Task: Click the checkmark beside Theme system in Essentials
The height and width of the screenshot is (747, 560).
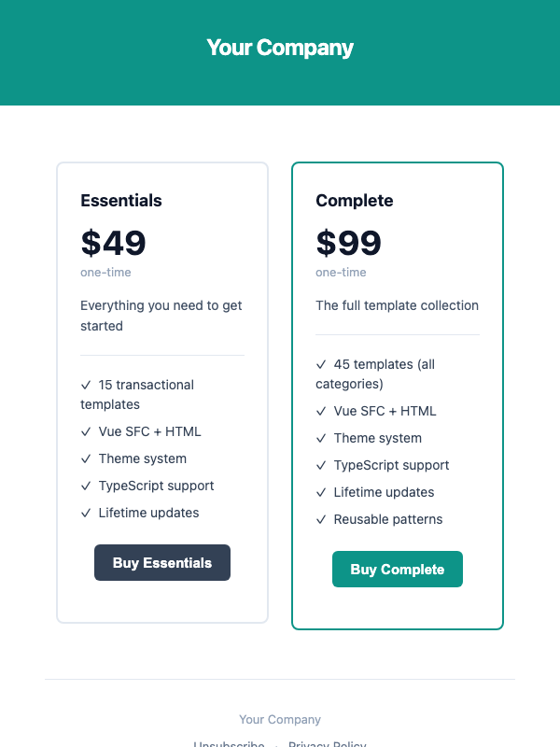Action: 85,458
